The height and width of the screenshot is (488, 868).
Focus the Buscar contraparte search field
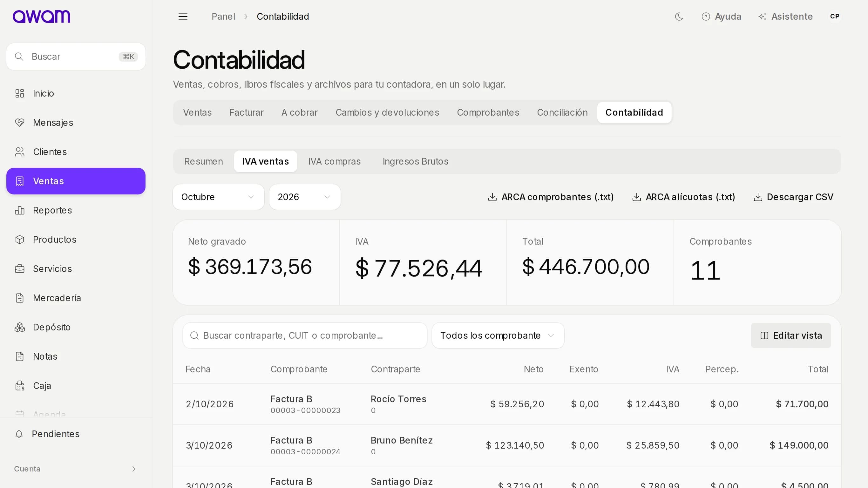pyautogui.click(x=305, y=336)
